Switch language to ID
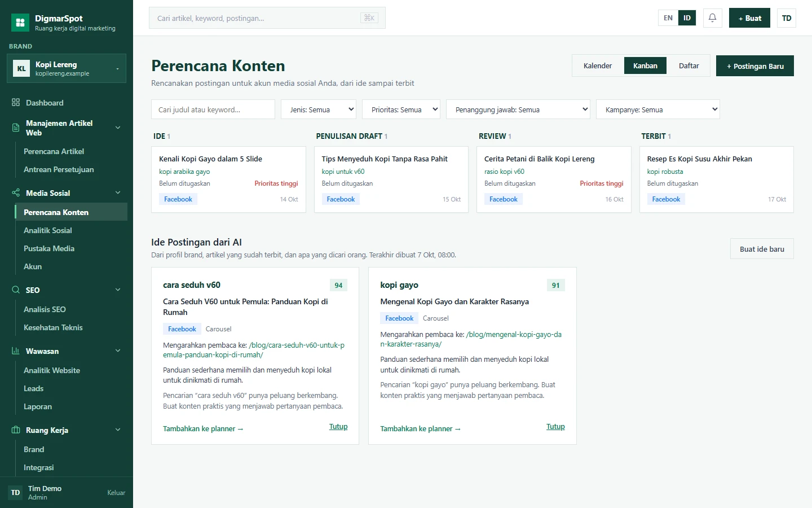 coord(687,18)
